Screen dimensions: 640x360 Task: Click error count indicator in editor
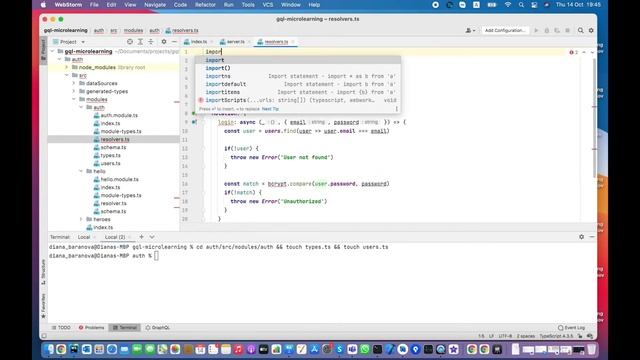[573, 52]
